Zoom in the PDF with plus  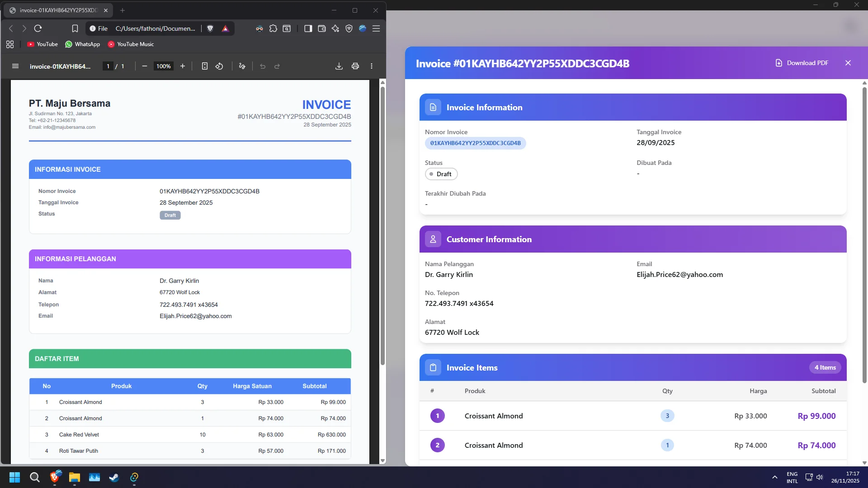[x=183, y=66]
